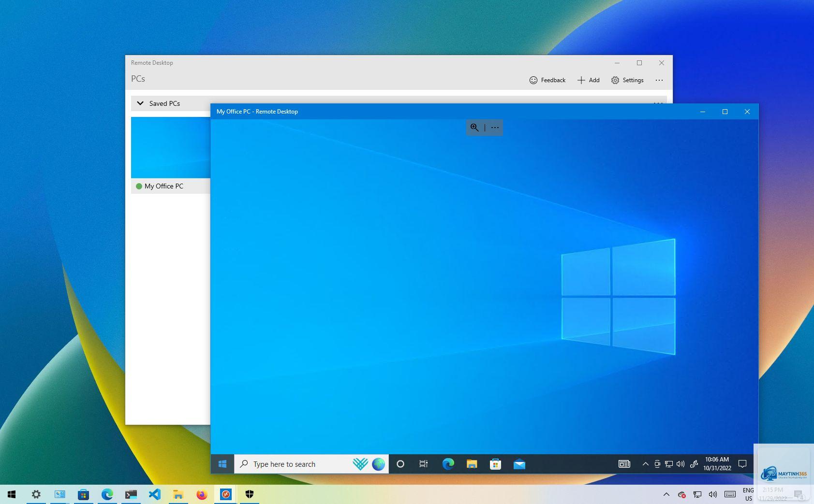Screen dimensions: 814x504
Task: Click the OneDrive error icon in host tray
Action: [x=682, y=494]
